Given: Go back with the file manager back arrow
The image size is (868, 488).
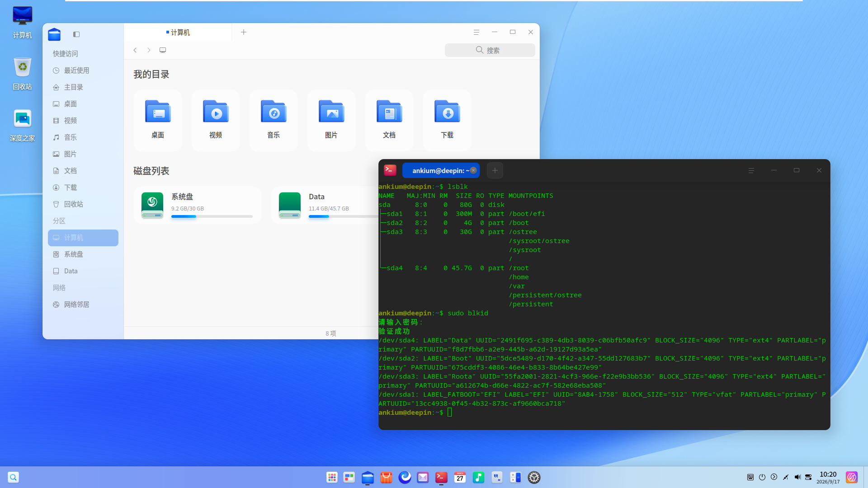Looking at the screenshot, I should [x=135, y=50].
